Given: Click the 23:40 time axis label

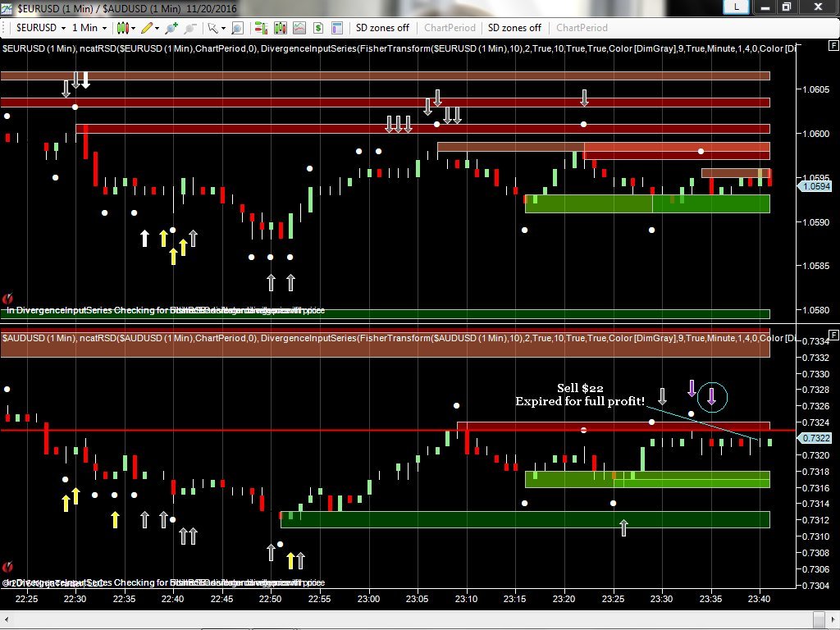Looking at the screenshot, I should (x=759, y=599).
